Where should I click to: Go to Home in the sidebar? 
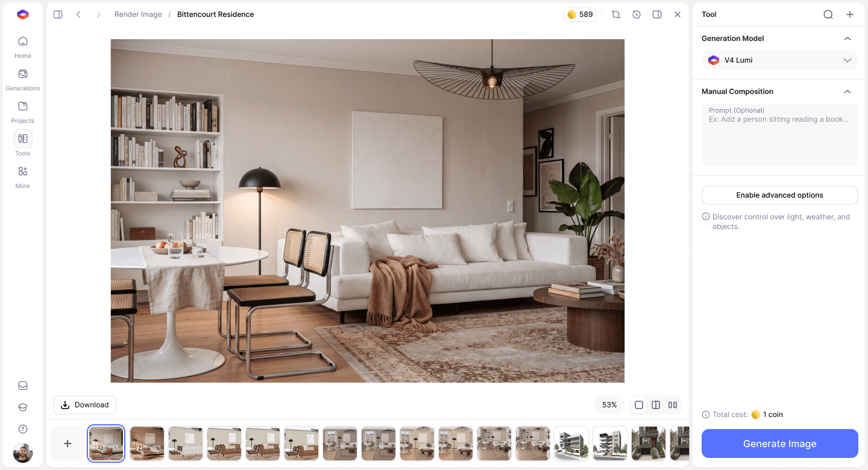click(22, 47)
